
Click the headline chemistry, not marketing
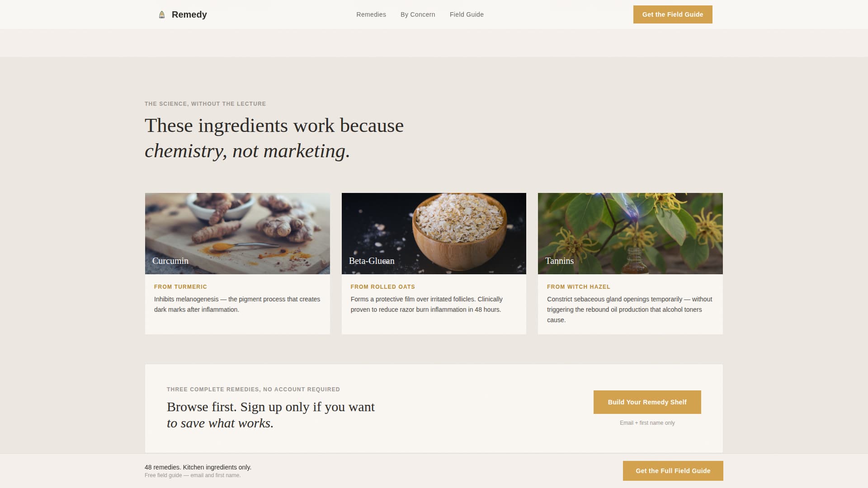[x=246, y=150]
